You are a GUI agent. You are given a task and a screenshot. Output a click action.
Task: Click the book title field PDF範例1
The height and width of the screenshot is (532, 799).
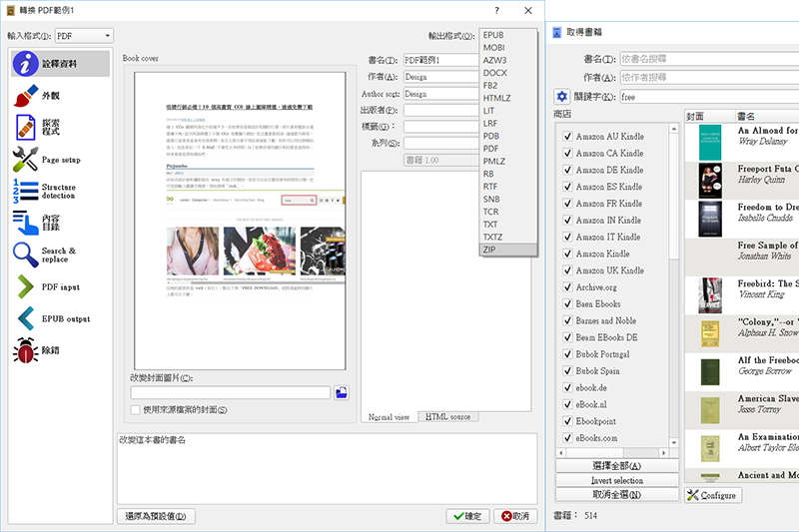click(x=441, y=60)
